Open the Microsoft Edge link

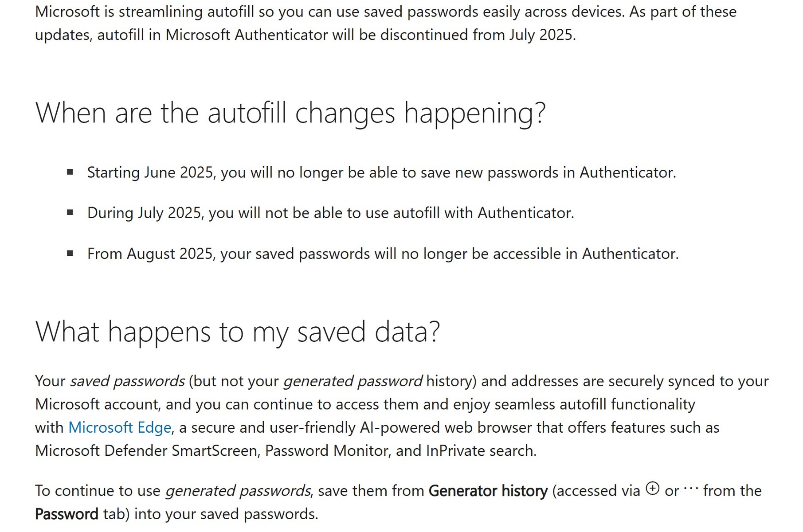[120, 427]
